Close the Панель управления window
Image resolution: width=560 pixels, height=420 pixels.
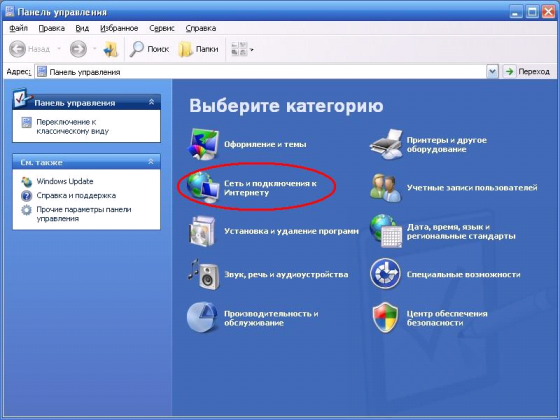point(548,12)
